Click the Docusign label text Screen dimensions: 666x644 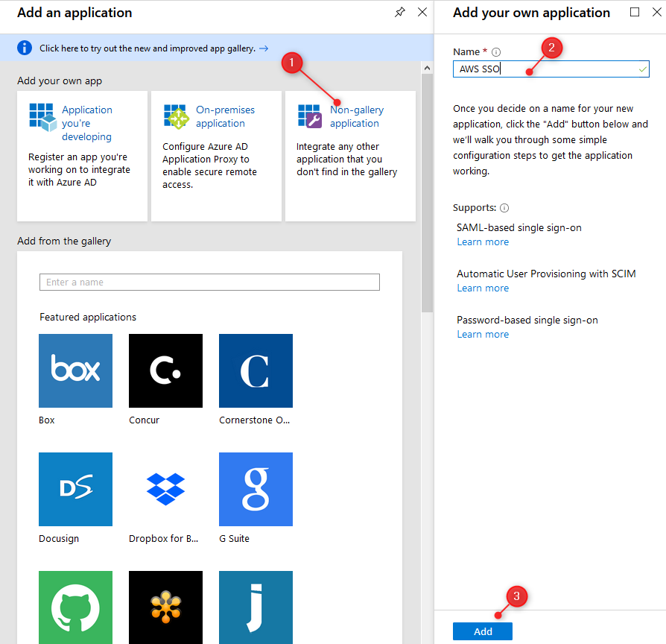coord(59,539)
